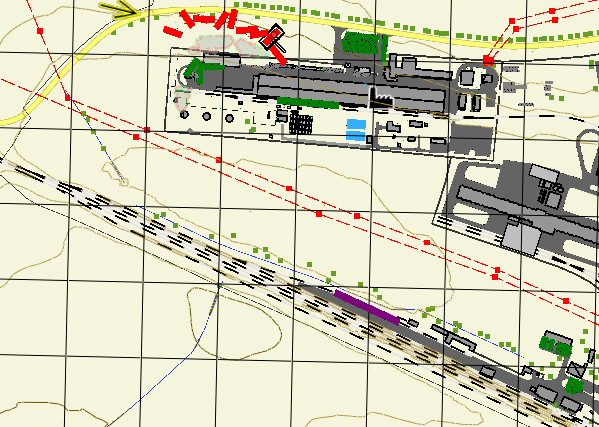The height and width of the screenshot is (427, 599).
Task: Click the middle round storage tank
Action: [207, 116]
